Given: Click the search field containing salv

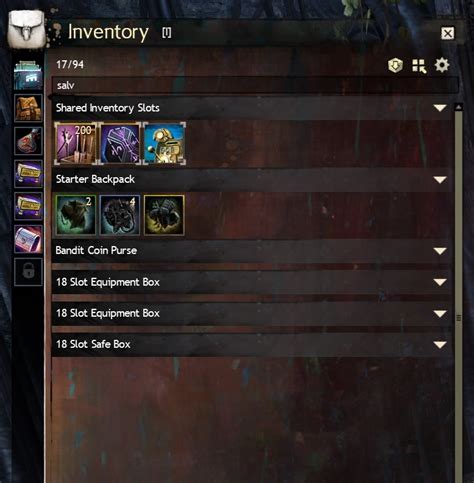Looking at the screenshot, I should [255, 85].
